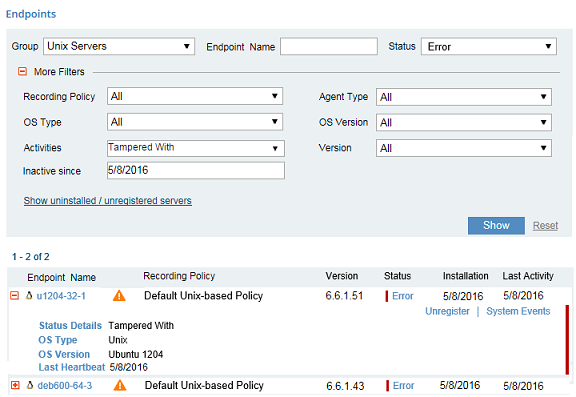Screen dimensions: 576x397
Task: Open the OS Version filter dropdown
Action: pyautogui.click(x=464, y=122)
